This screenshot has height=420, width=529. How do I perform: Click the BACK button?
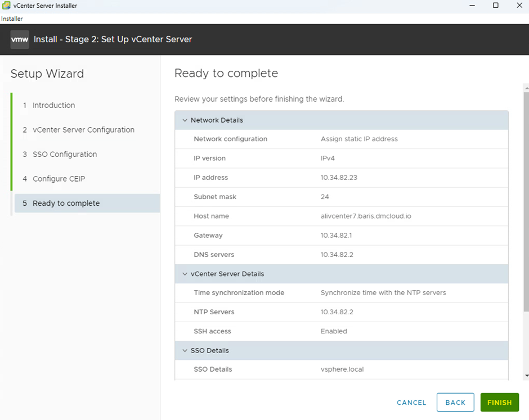455,403
